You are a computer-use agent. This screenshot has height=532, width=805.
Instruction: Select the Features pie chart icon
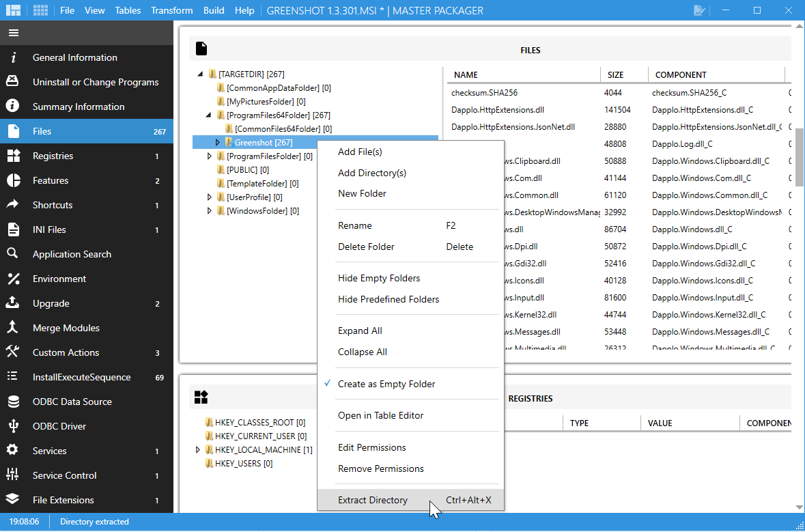(x=12, y=180)
